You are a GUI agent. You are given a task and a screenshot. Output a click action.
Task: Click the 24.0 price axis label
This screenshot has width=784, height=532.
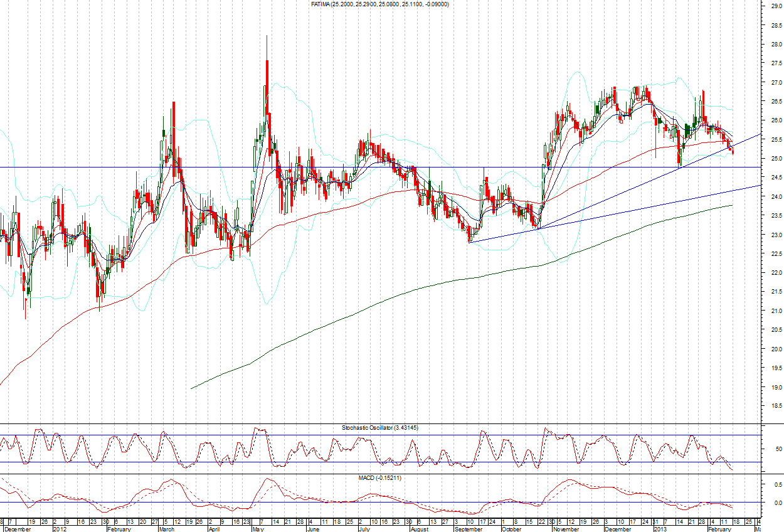coord(770,197)
